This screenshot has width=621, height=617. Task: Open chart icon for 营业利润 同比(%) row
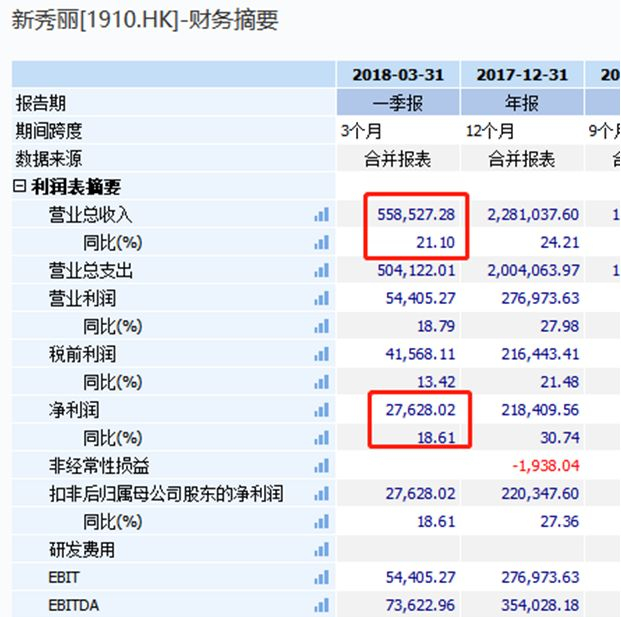pos(322,326)
